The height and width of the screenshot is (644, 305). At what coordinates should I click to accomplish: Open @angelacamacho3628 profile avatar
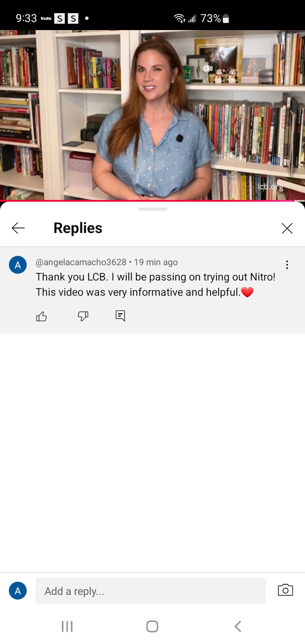coord(18,265)
